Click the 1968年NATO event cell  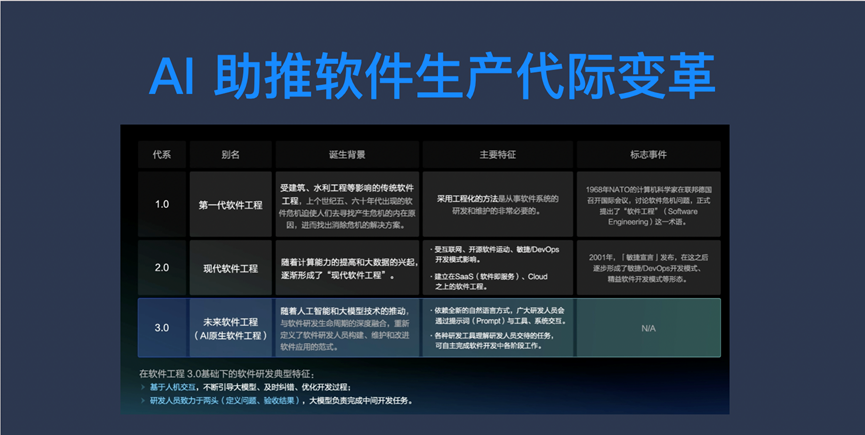tap(648, 206)
